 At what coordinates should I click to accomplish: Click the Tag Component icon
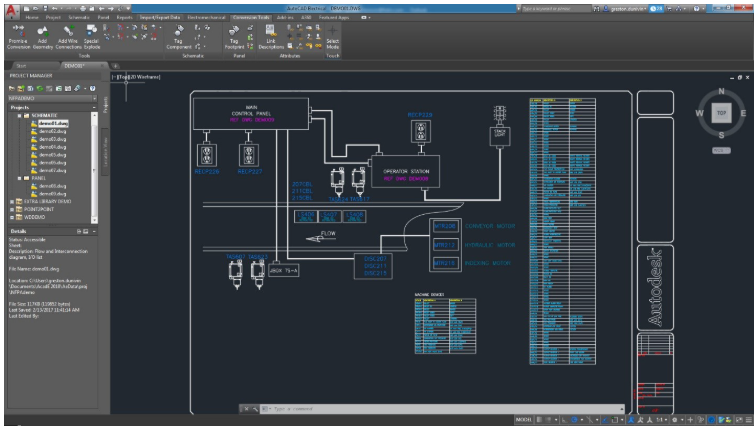180,32
